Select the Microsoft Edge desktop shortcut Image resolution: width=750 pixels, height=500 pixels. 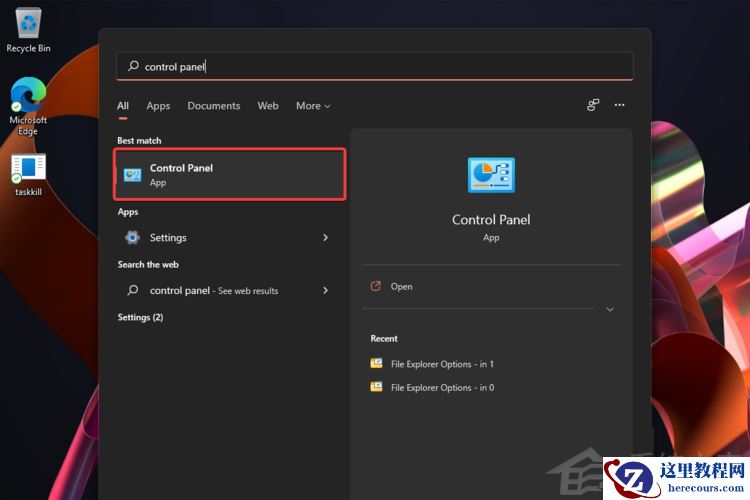pyautogui.click(x=28, y=106)
